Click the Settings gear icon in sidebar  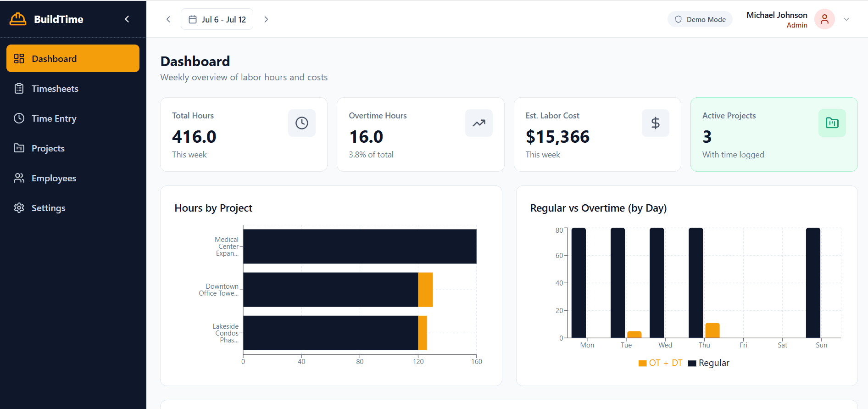click(19, 208)
